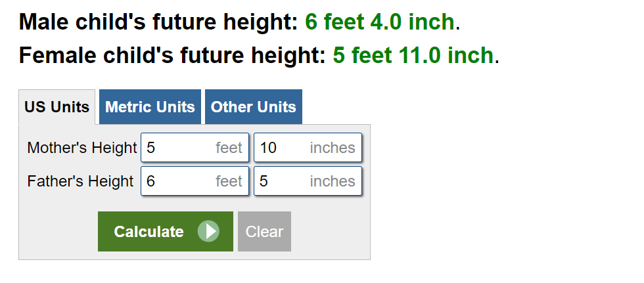Image resolution: width=644 pixels, height=283 pixels.
Task: Click the "Male child's future height" heading text
Action: (x=158, y=22)
